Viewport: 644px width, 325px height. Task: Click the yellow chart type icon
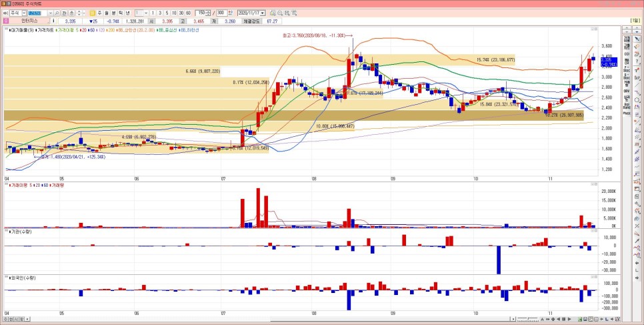[93, 13]
